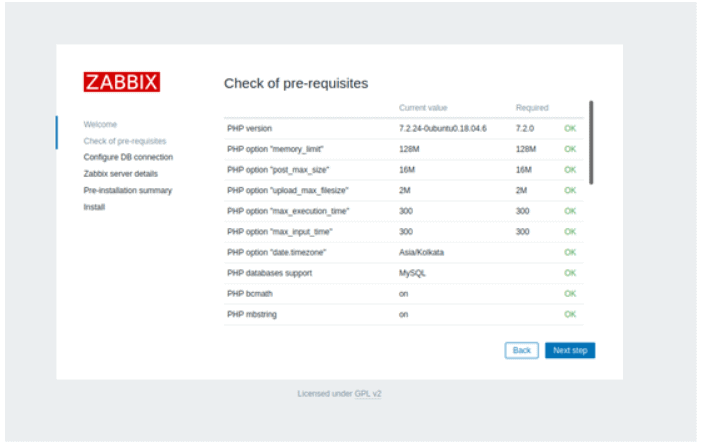The image size is (703, 444).
Task: Click the 7.2.24-0ubuntu0.18.04.6 value
Action: (x=443, y=128)
